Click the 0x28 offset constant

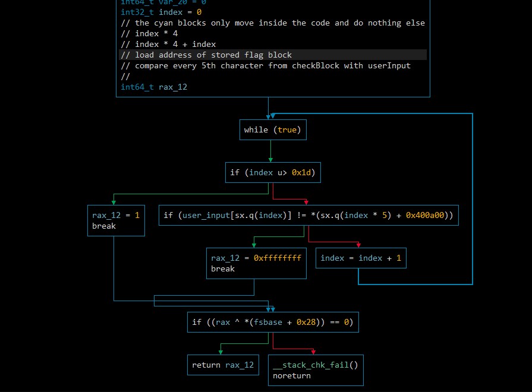point(306,322)
